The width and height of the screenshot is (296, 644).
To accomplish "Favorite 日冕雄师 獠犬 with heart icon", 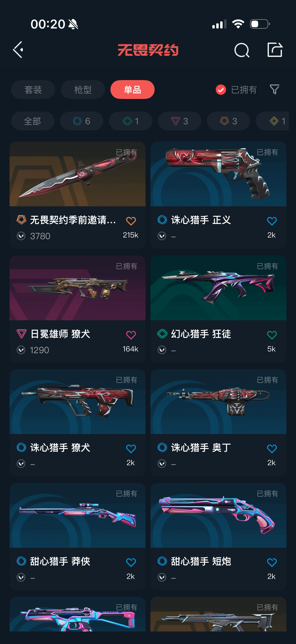I will tap(131, 335).
